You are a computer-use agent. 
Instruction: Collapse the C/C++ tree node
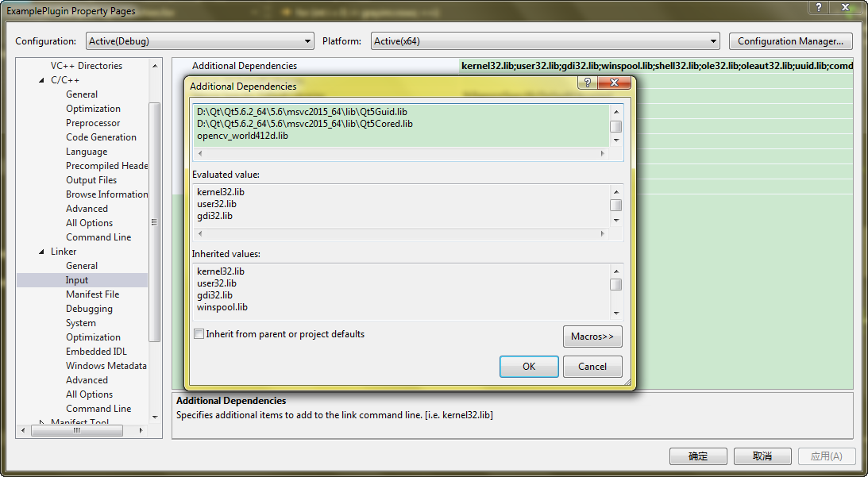click(x=41, y=79)
